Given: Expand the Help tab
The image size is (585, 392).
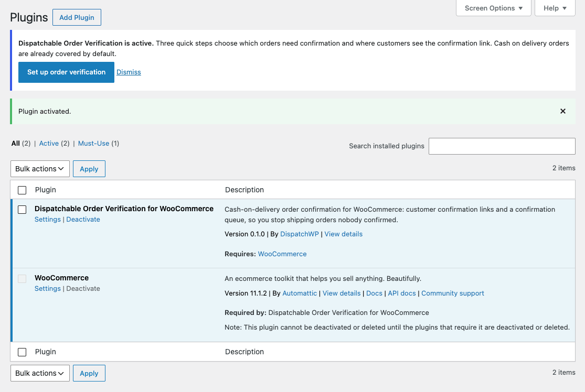Looking at the screenshot, I should [x=555, y=8].
